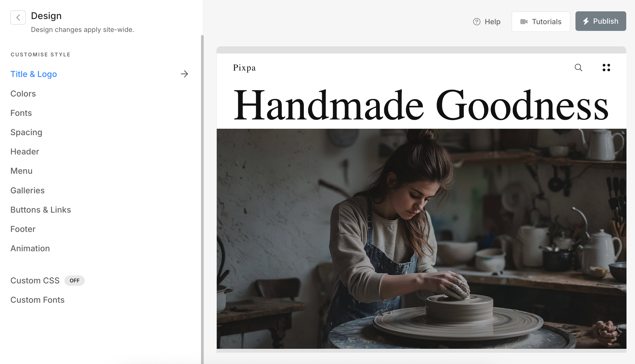This screenshot has height=364, width=635.
Task: Click the pottery hero image
Action: (422, 239)
